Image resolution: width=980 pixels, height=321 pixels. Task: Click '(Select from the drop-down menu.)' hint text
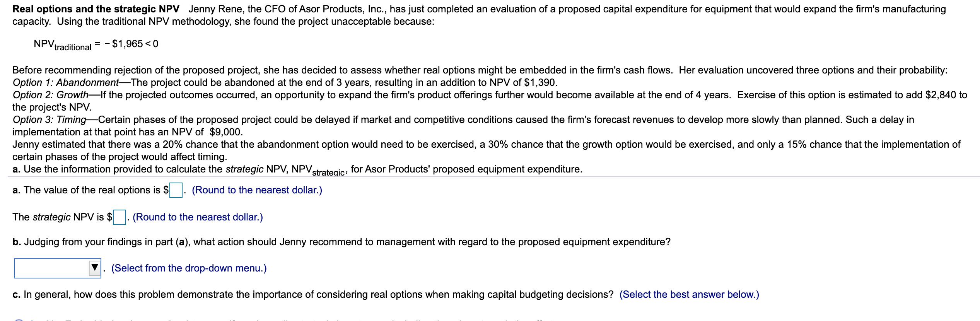[x=189, y=268]
